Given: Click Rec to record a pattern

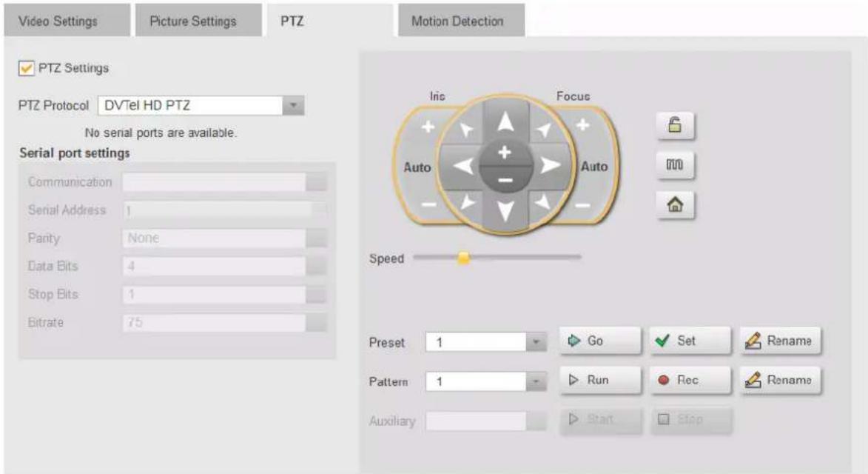Looking at the screenshot, I should coord(690,380).
